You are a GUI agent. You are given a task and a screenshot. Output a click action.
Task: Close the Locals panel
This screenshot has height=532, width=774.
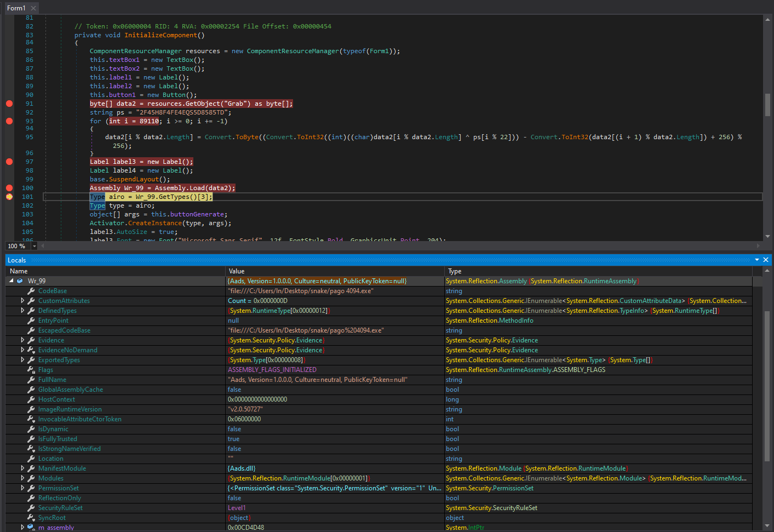pos(766,260)
